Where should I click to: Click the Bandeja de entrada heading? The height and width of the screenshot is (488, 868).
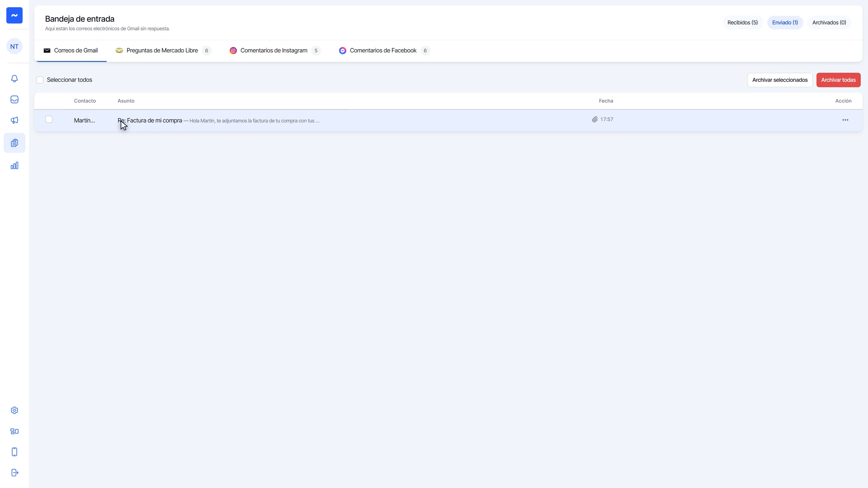coord(80,19)
